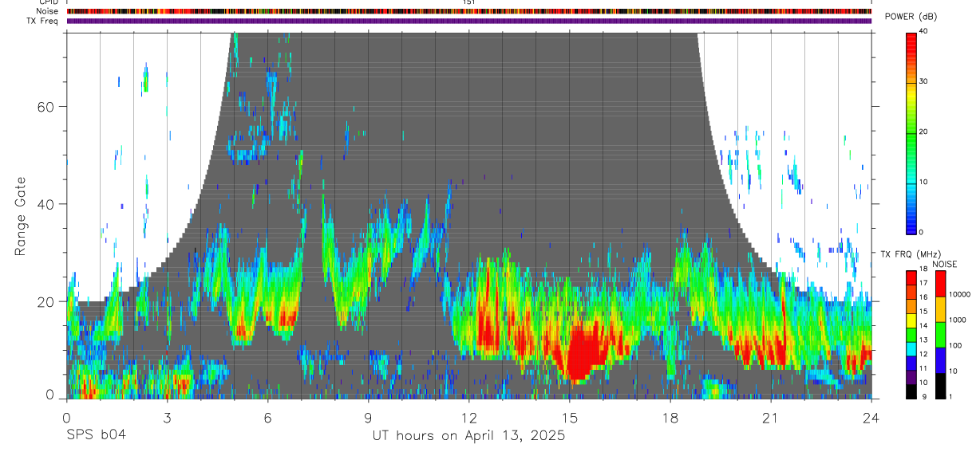Viewport: 980px width, 452px height.
Task: Click the 0 label on power colorbar
Action: [921, 232]
